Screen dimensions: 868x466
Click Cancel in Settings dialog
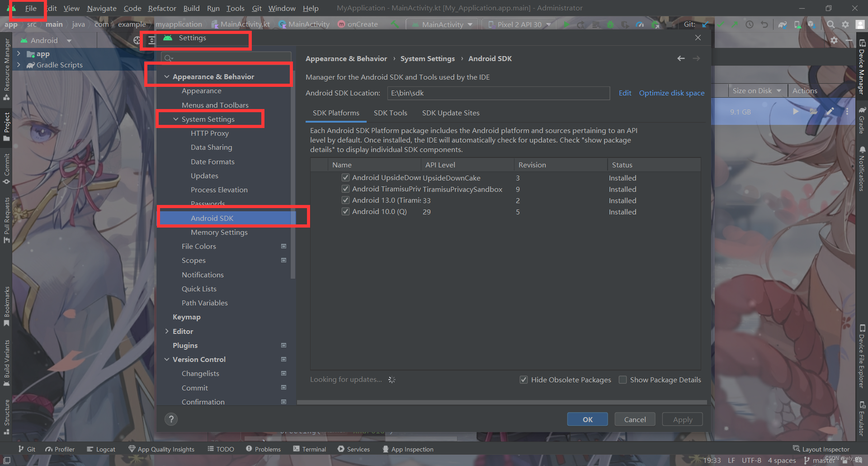[x=635, y=419]
